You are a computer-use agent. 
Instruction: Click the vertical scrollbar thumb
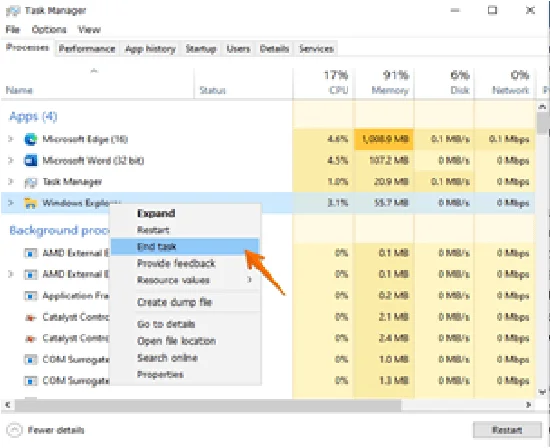tap(543, 123)
